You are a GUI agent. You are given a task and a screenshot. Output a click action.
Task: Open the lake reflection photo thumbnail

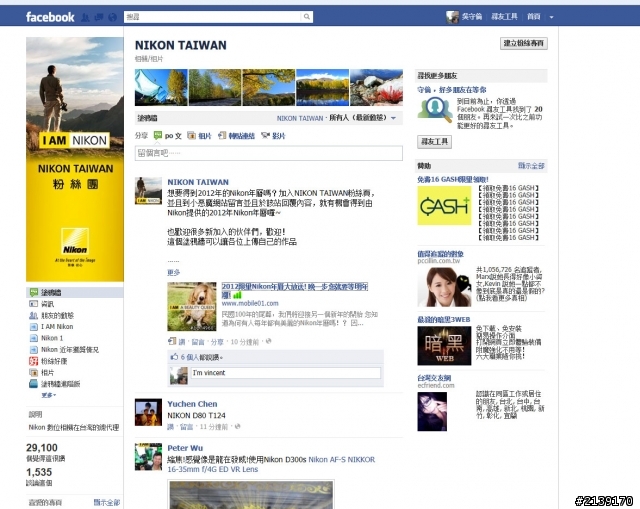(x=322, y=87)
